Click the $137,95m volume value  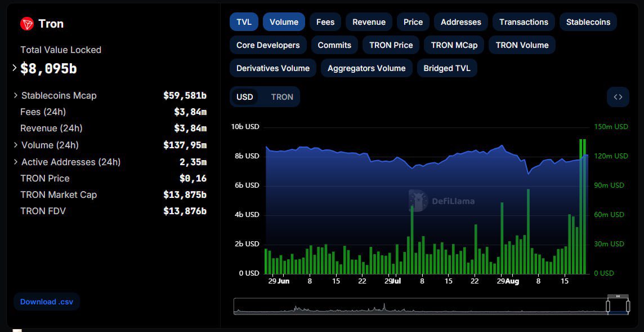pyautogui.click(x=185, y=145)
